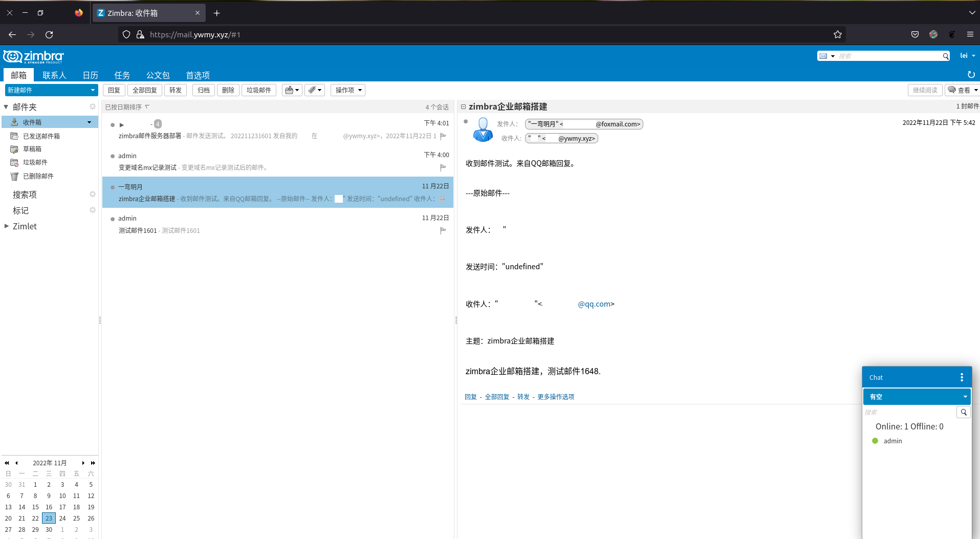
Task: Toggle read status dot of 变更域名mx记录测试
Action: tap(113, 156)
